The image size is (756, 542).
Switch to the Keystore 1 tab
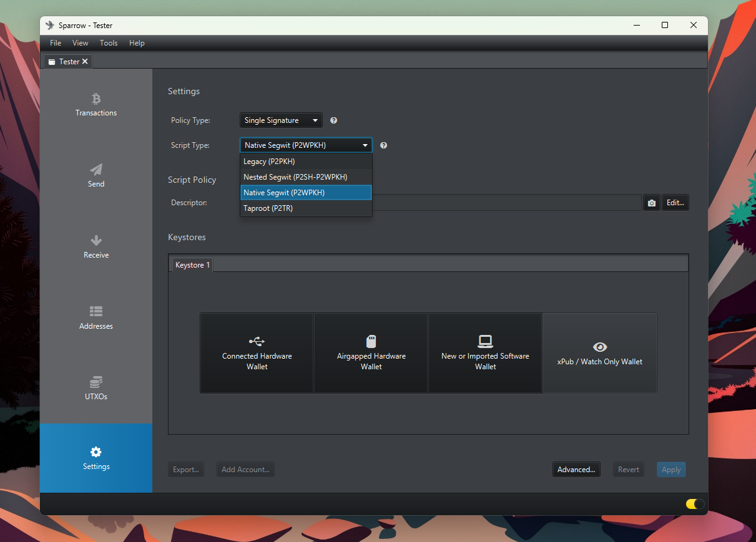tap(192, 265)
